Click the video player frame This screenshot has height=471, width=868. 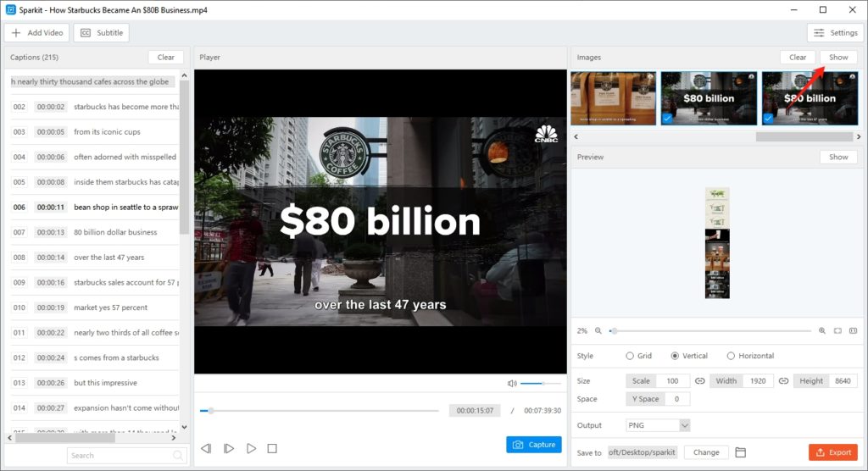(x=381, y=221)
